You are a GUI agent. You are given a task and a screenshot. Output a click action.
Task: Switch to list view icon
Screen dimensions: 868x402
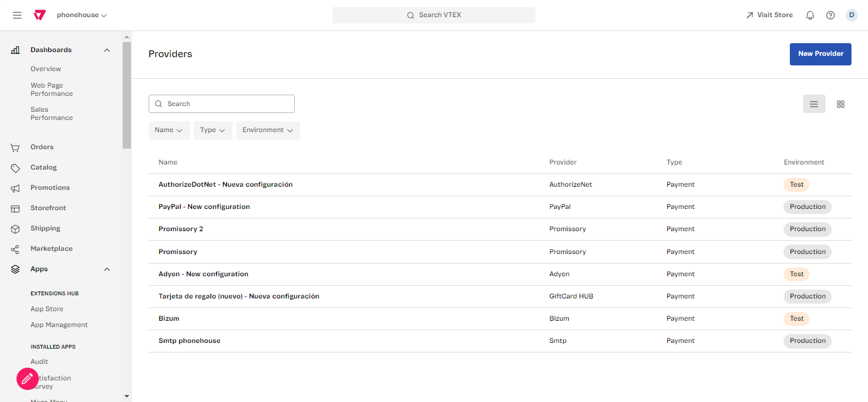click(x=814, y=104)
